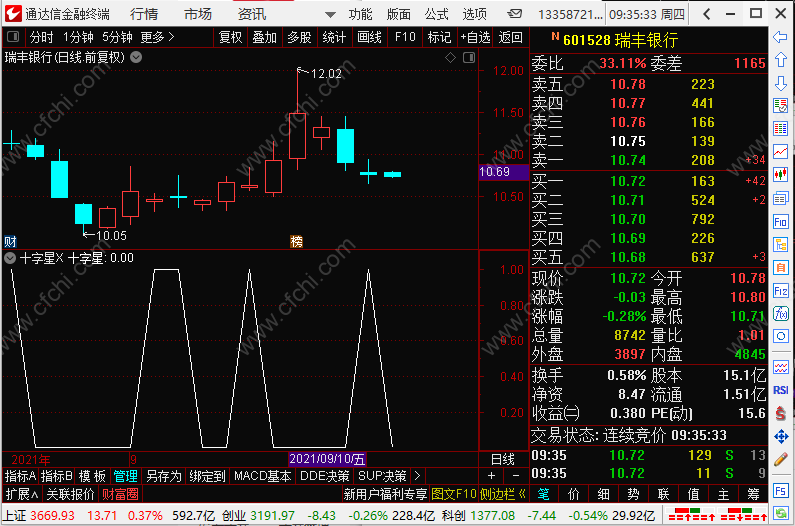Image resolution: width=795 pixels, height=526 pixels.
Task: Open the 市场 menu
Action: click(x=198, y=14)
